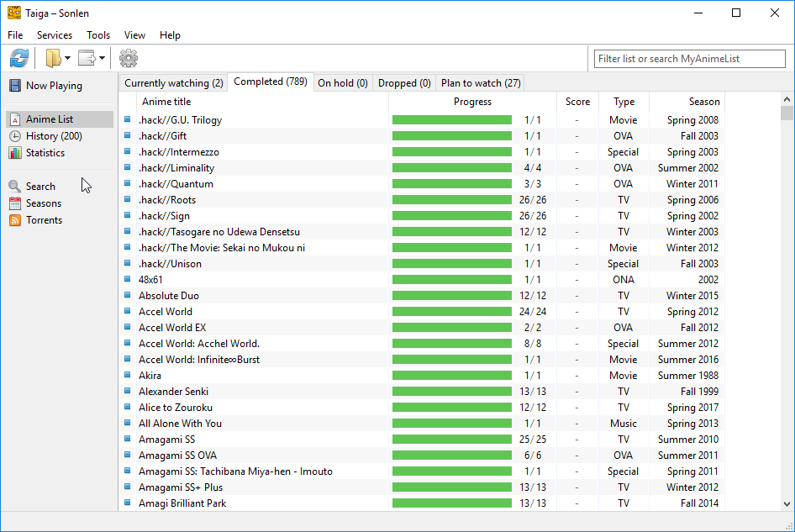The image size is (795, 532).
Task: Click status icon of Accel World EX
Action: coord(127,327)
